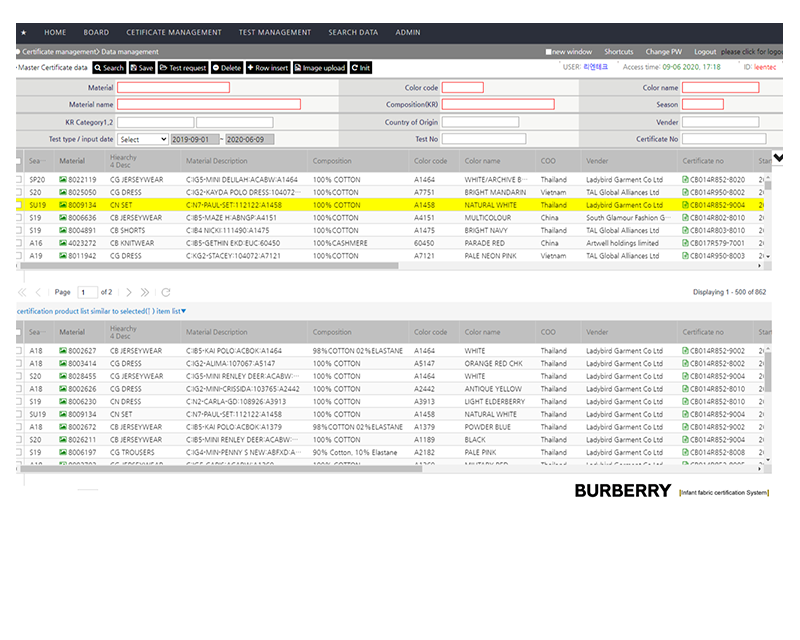Click into the Material name field
The height and width of the screenshot is (640, 800).
pyautogui.click(x=209, y=104)
